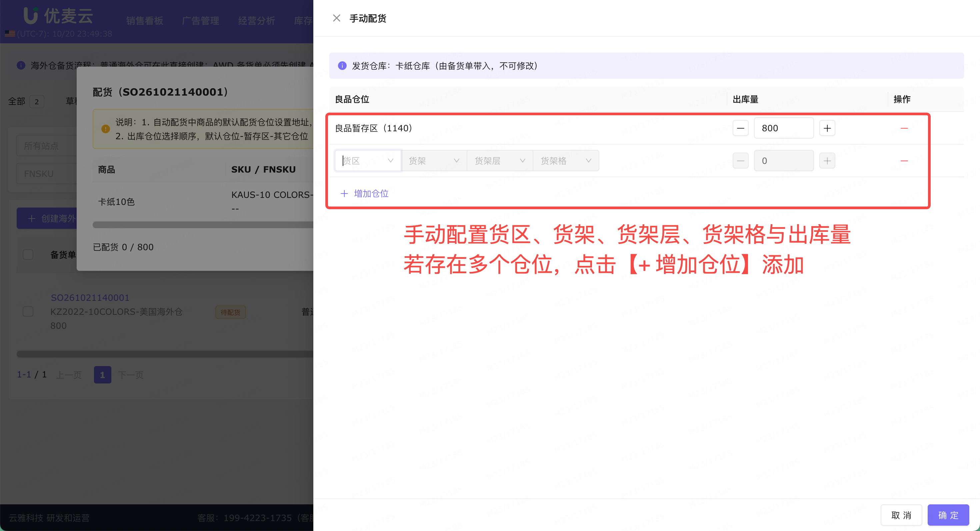The width and height of the screenshot is (980, 531).
Task: Click the info icon beside 发货仓库
Action: pos(342,66)
